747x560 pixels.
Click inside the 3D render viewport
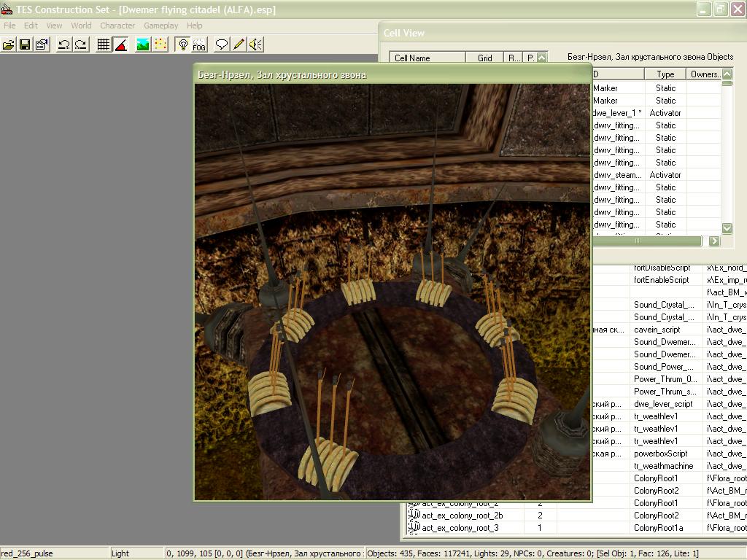pyautogui.click(x=392, y=292)
